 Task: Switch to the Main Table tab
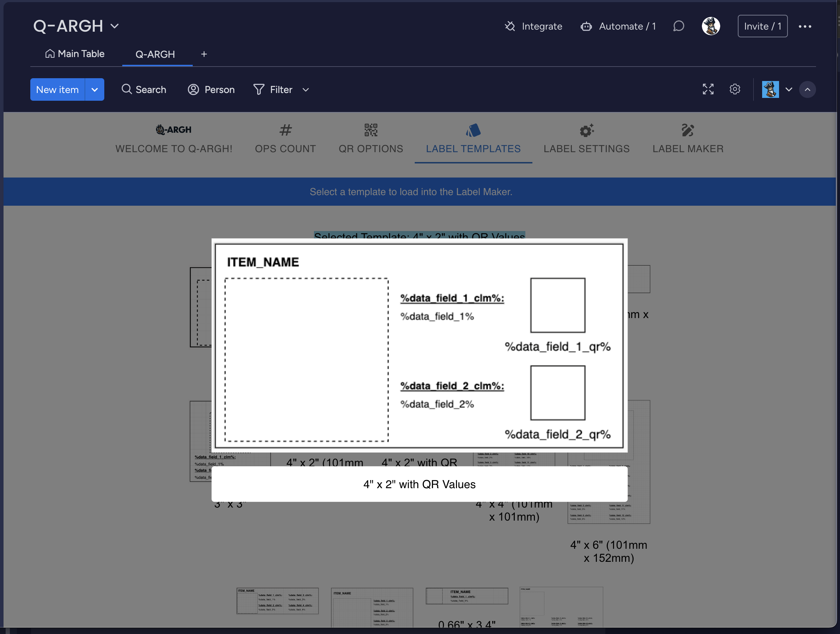click(x=75, y=54)
